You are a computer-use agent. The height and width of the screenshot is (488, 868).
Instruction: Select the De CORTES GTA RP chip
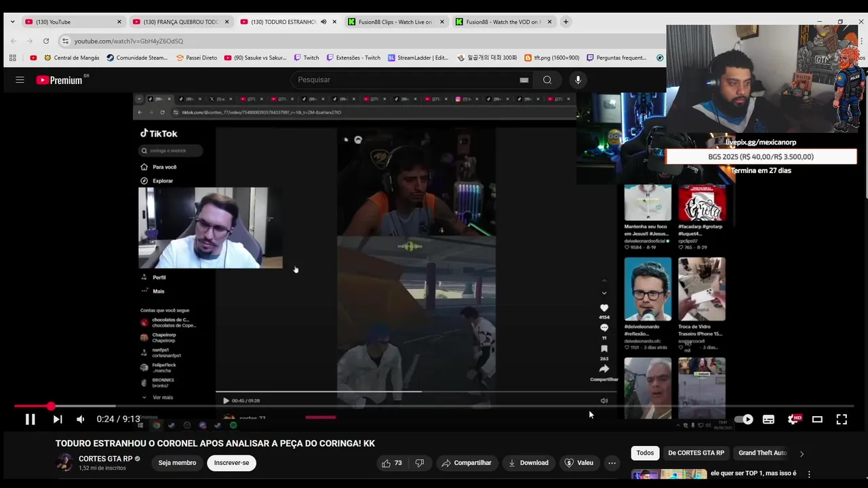(696, 453)
